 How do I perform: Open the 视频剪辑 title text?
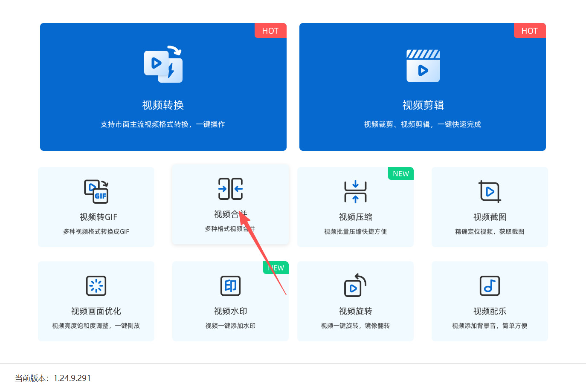tap(423, 105)
